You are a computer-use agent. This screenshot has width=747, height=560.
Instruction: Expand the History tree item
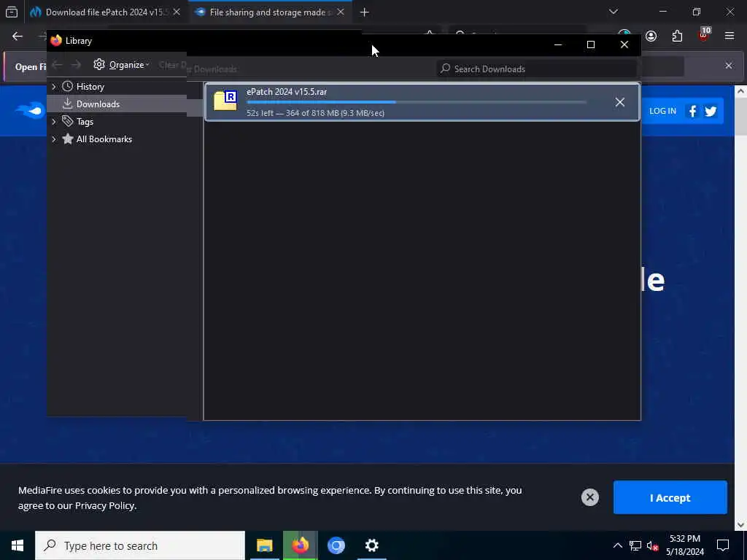click(x=54, y=87)
